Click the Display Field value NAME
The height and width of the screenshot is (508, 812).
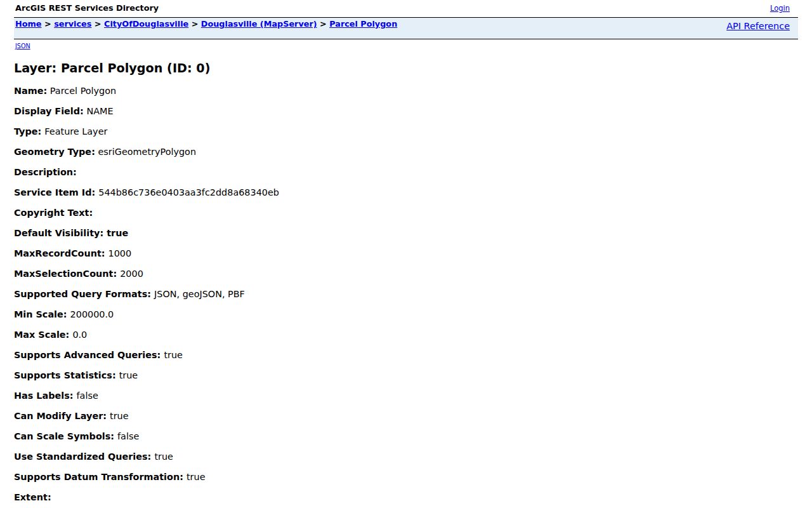point(100,111)
